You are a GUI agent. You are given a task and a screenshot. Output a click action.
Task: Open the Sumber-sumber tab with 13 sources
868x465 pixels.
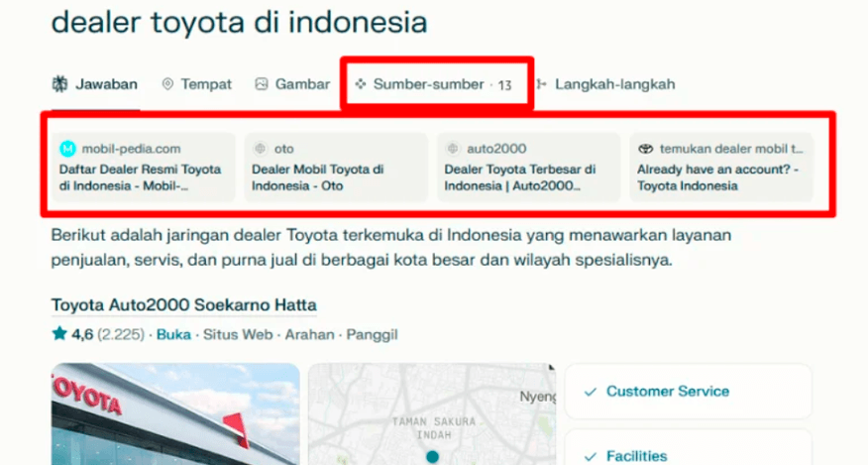point(437,84)
